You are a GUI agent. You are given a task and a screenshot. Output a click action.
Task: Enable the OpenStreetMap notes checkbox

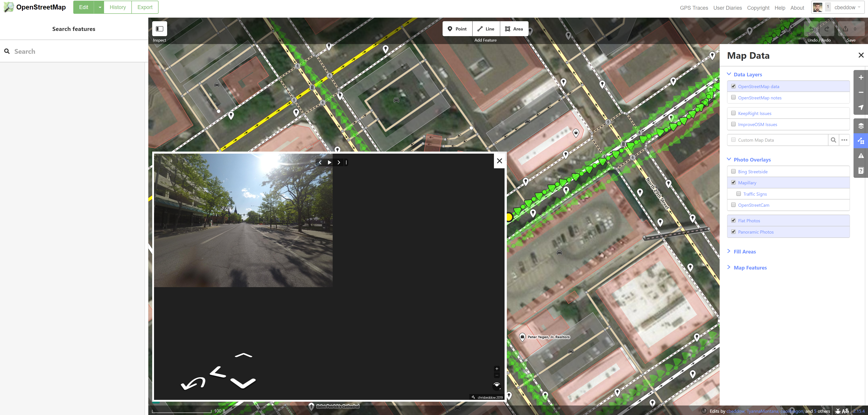click(x=733, y=98)
